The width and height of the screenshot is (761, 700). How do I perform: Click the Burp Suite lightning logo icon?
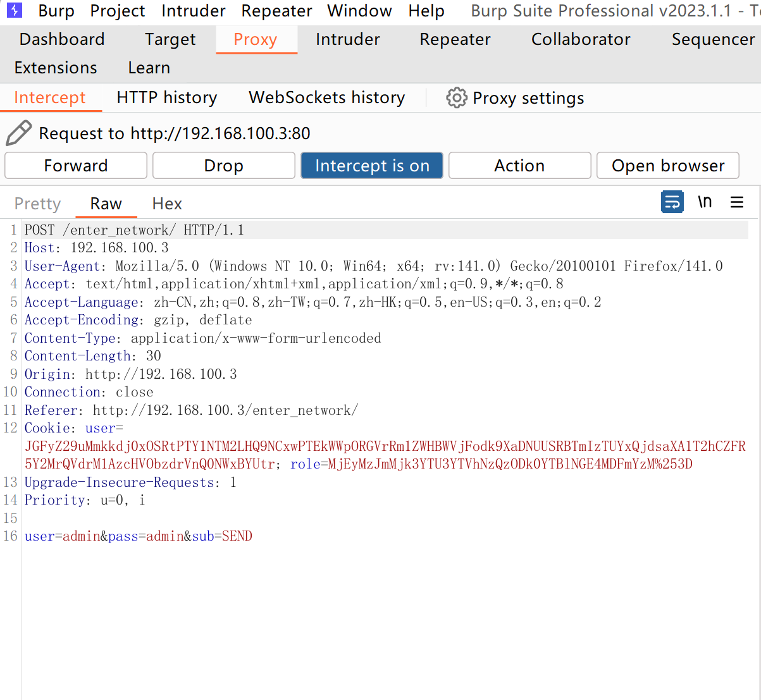15,10
